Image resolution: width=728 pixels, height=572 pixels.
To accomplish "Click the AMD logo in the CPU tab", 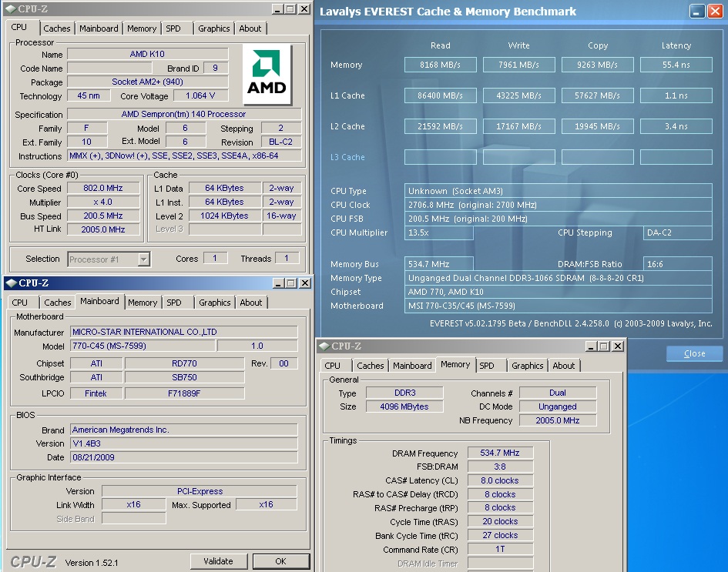I will click(x=267, y=74).
